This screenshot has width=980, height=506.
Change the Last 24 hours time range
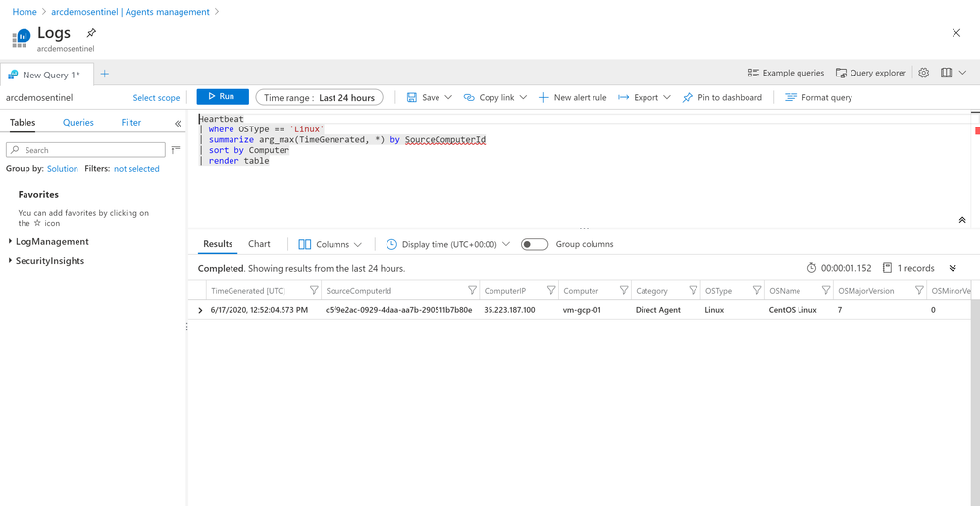click(320, 97)
